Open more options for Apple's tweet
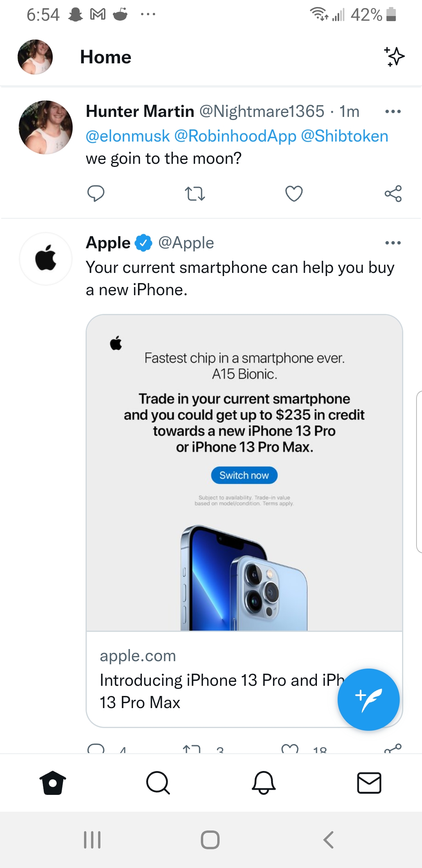 click(x=393, y=243)
